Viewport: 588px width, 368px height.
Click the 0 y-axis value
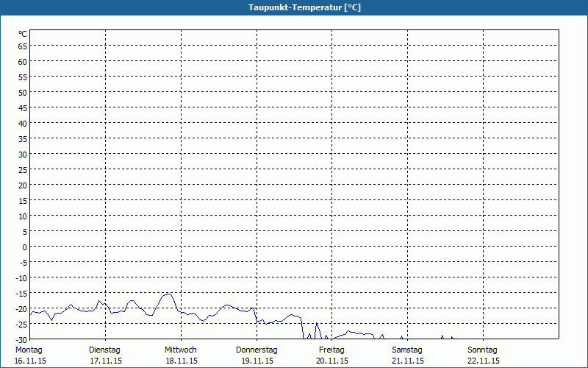tap(25, 247)
